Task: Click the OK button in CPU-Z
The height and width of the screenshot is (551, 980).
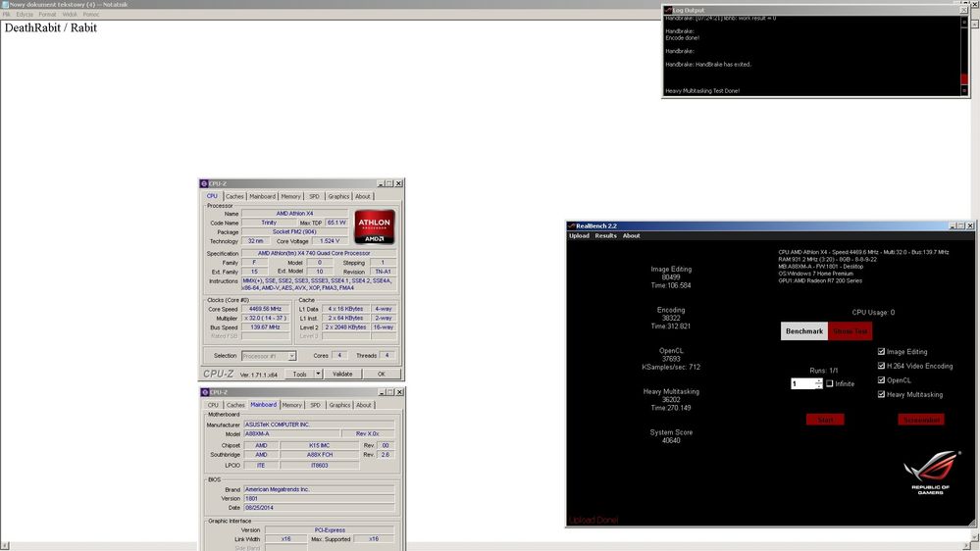Action: (382, 375)
